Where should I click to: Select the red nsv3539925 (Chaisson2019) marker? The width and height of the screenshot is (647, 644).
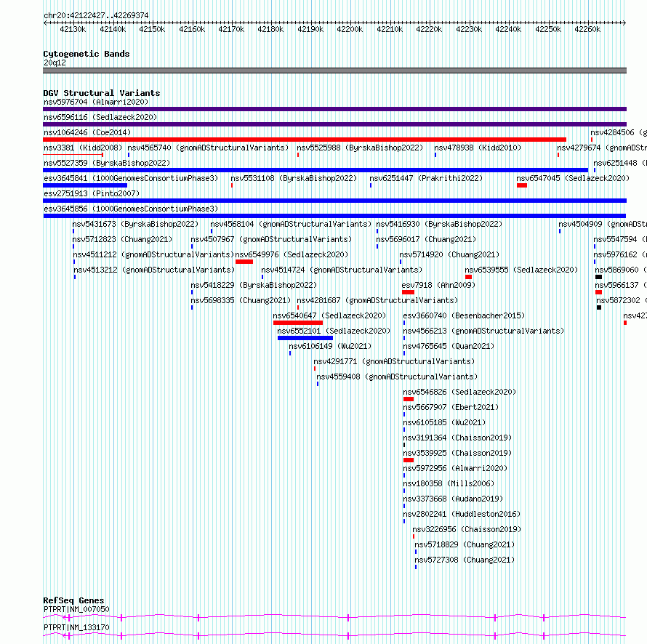[x=409, y=460]
